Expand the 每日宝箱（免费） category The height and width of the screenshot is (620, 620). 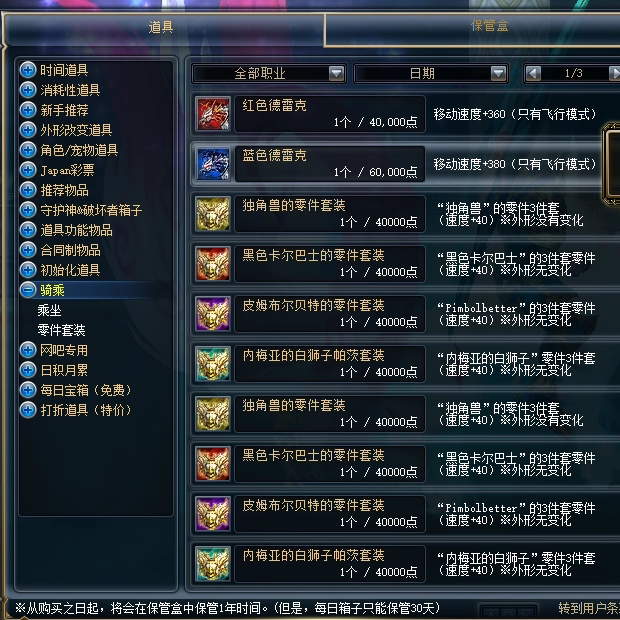(x=28, y=390)
